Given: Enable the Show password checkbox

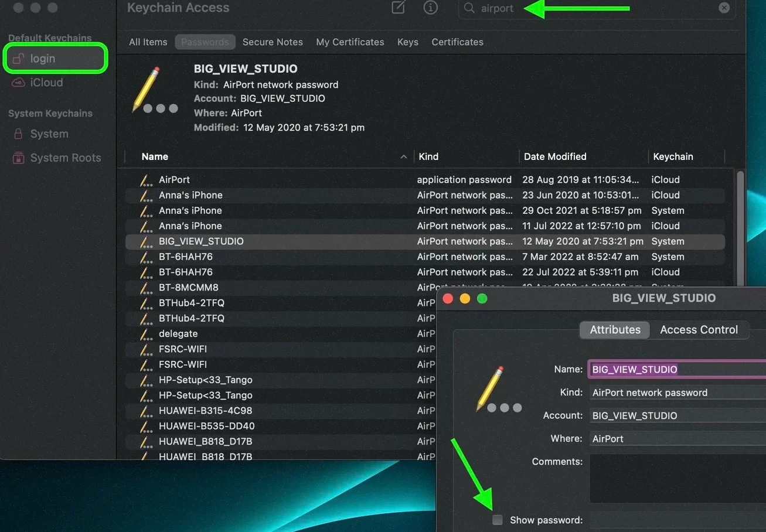Looking at the screenshot, I should coord(497,520).
